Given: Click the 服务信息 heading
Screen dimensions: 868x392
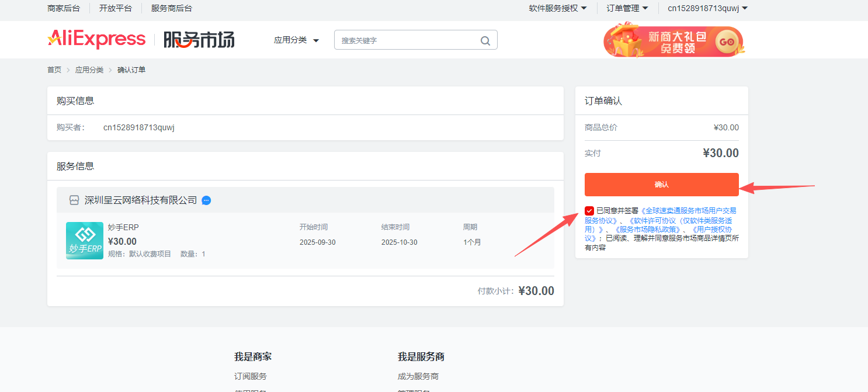Looking at the screenshot, I should (75, 166).
